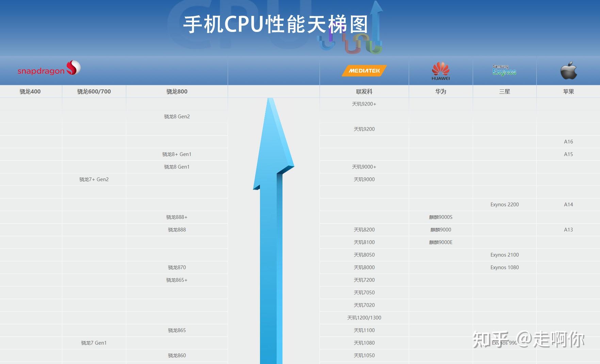600x364 pixels.
Task: Select the "联发科" column header
Action: click(x=364, y=91)
